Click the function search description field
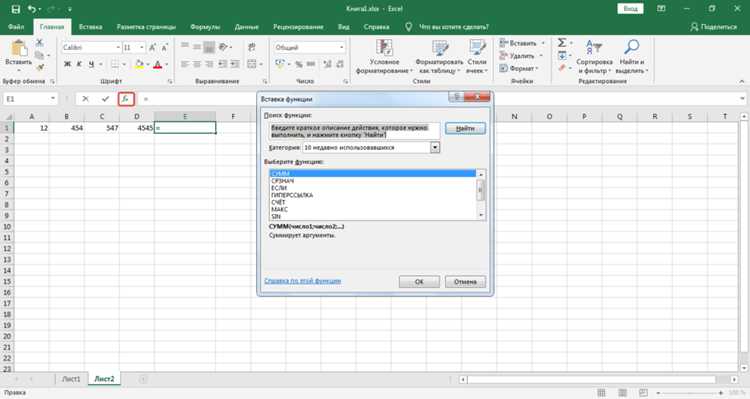The image size is (750, 399). tap(353, 131)
